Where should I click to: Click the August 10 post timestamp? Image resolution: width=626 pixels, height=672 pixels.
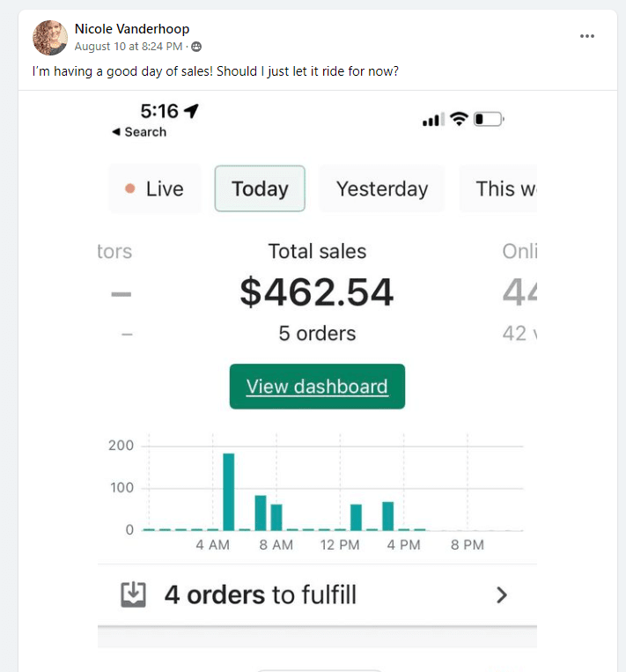(129, 46)
